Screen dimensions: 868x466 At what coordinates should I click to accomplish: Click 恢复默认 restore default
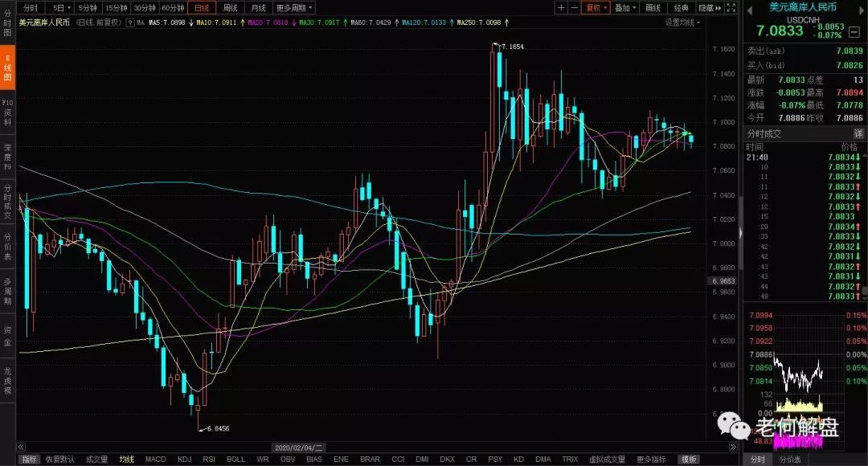point(59,460)
